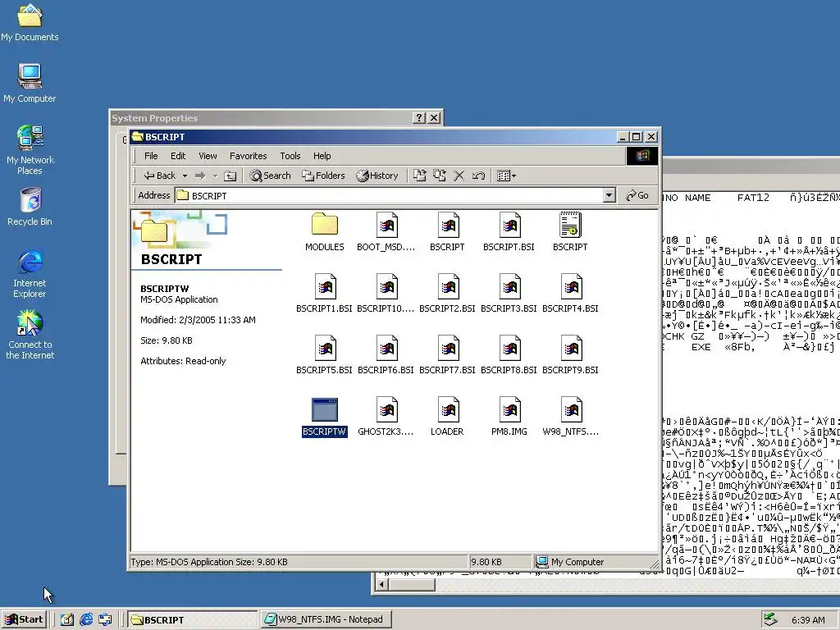Select the BSCRIPTW MS-DOS application icon
The image size is (840, 630).
click(325, 410)
